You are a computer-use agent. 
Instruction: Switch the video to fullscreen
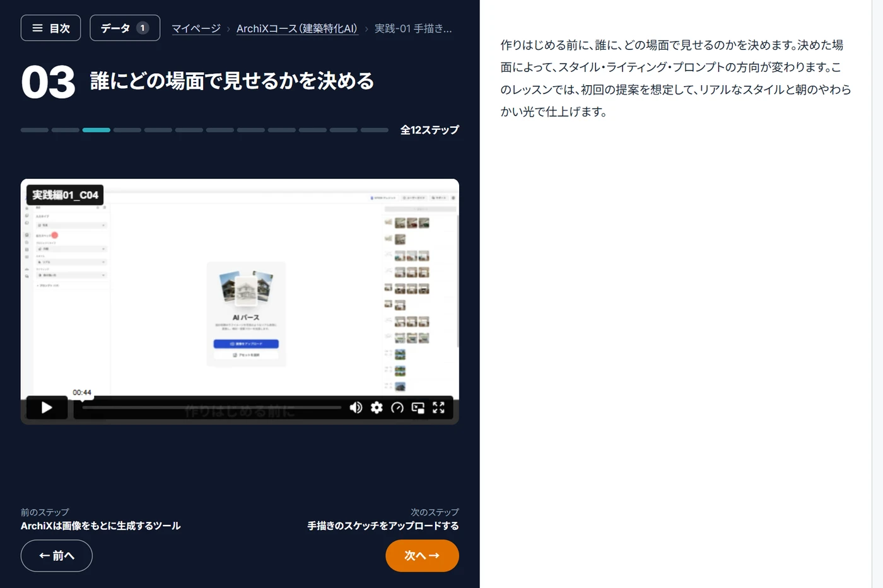pyautogui.click(x=438, y=408)
